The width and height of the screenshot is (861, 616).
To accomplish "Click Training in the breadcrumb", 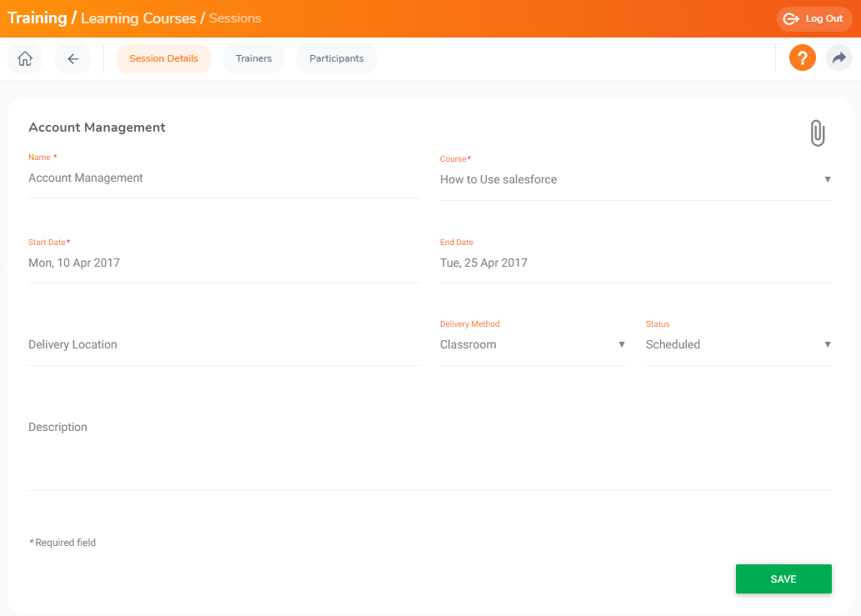I will [x=38, y=18].
